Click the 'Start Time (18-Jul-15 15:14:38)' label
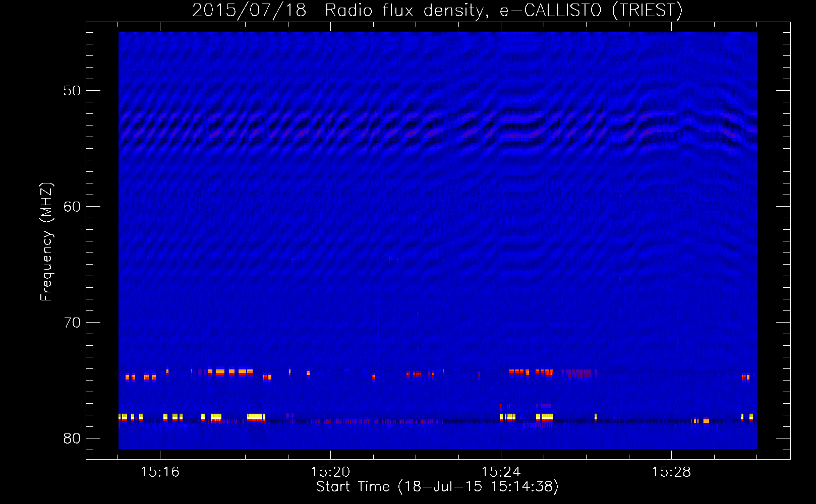The width and height of the screenshot is (816, 504). click(x=437, y=487)
